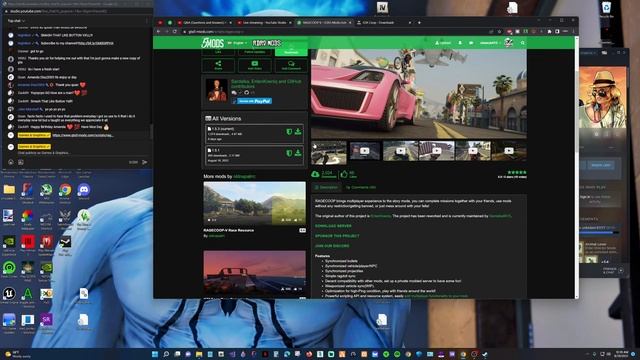Click Windows Start button on taskbar

tap(155, 354)
